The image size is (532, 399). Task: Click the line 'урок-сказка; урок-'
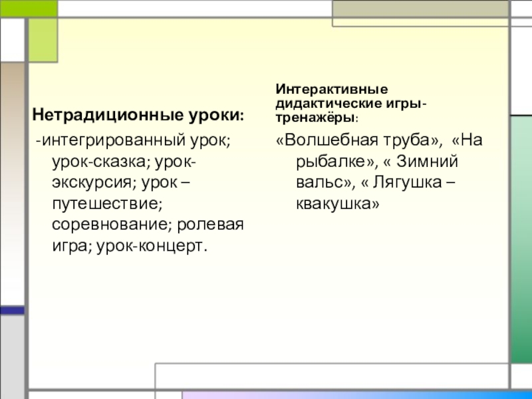tap(124, 162)
